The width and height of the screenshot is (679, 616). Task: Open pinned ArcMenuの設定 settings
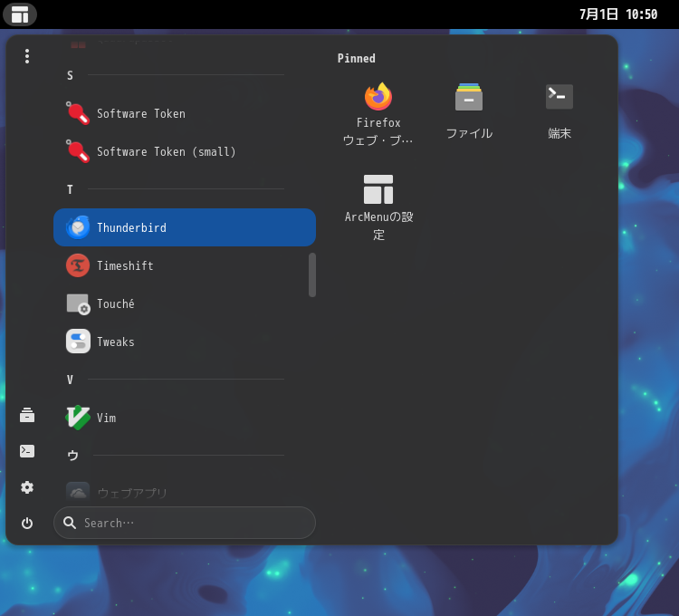click(378, 207)
